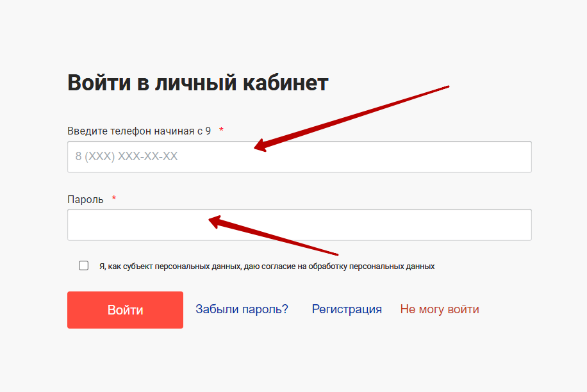Click the phone number input field

[384, 157]
